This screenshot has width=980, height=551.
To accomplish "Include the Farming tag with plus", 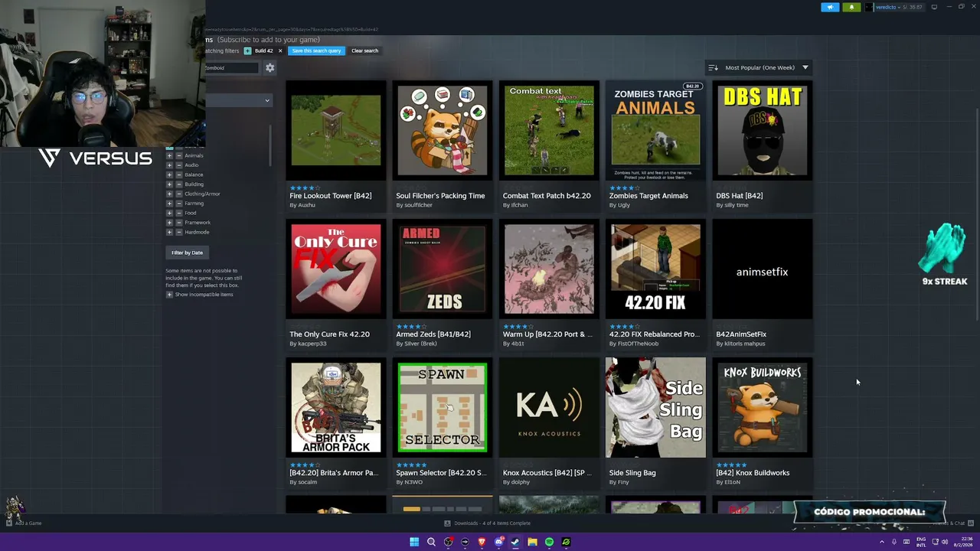I will [x=169, y=204].
